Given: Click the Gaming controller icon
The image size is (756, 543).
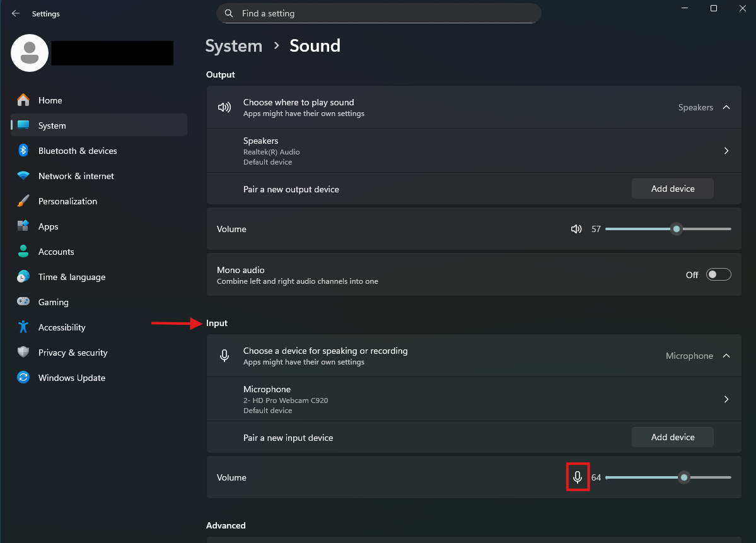Looking at the screenshot, I should [x=23, y=301].
